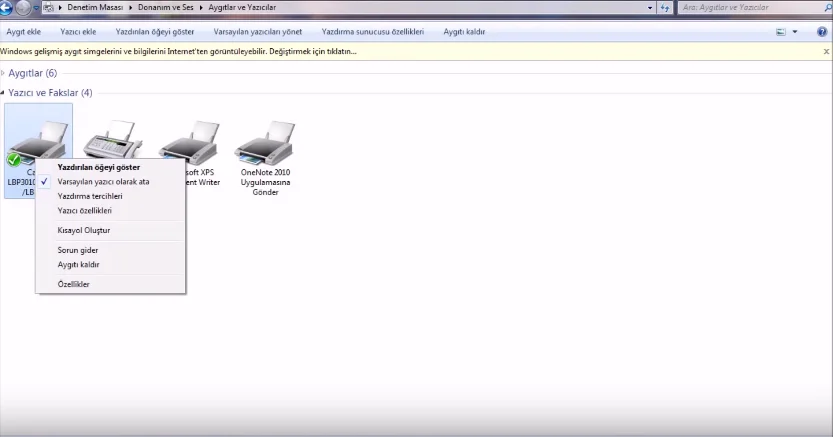The image size is (833, 437).
Task: Open the help question mark icon
Action: click(x=822, y=32)
